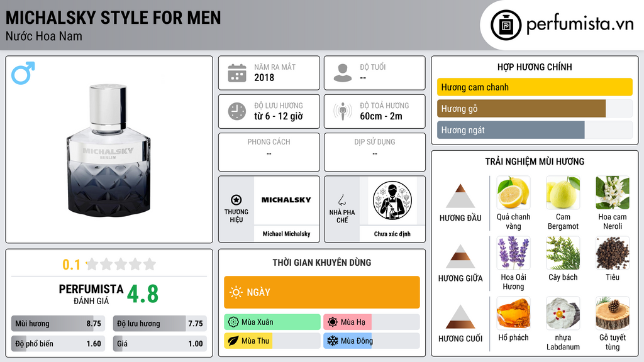This screenshot has width=644, height=362.
Task: Click the Hợp hương chính heading
Action: click(535, 67)
